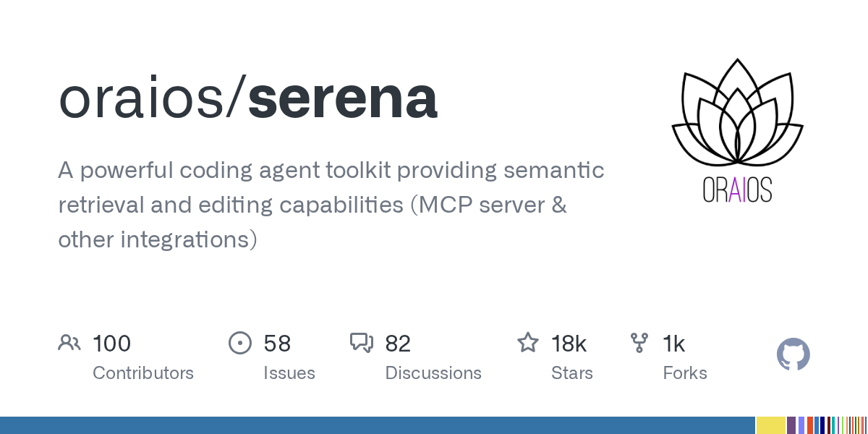Click the "Forks" label
The image size is (868, 434).
tap(685, 373)
